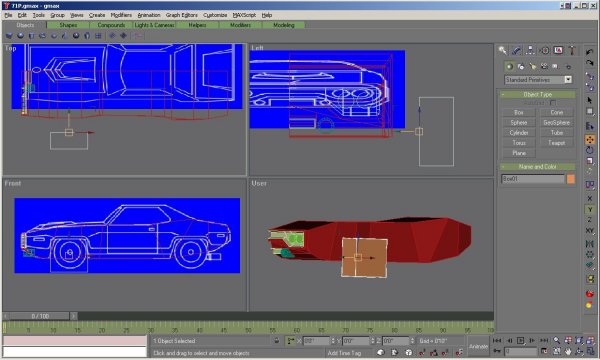Open the Modify command panel tab
The width and height of the screenshot is (600, 360).
point(516,50)
